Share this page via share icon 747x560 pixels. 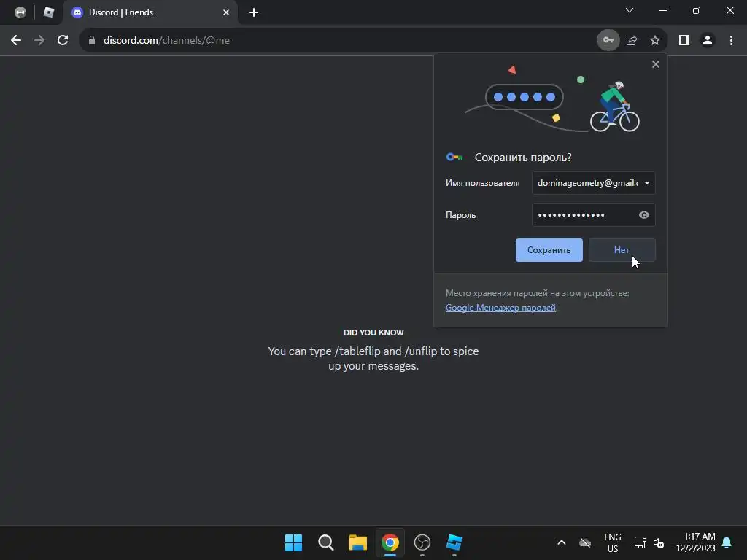point(632,41)
